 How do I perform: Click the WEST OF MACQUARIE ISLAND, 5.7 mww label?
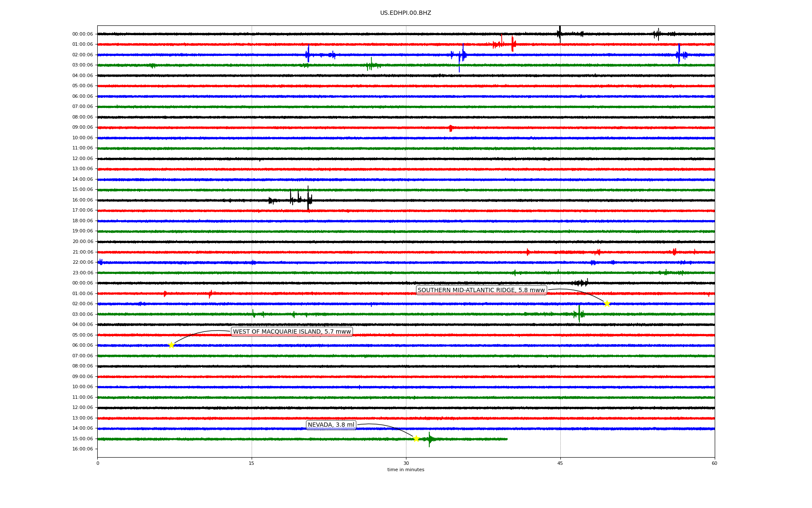[x=292, y=331]
